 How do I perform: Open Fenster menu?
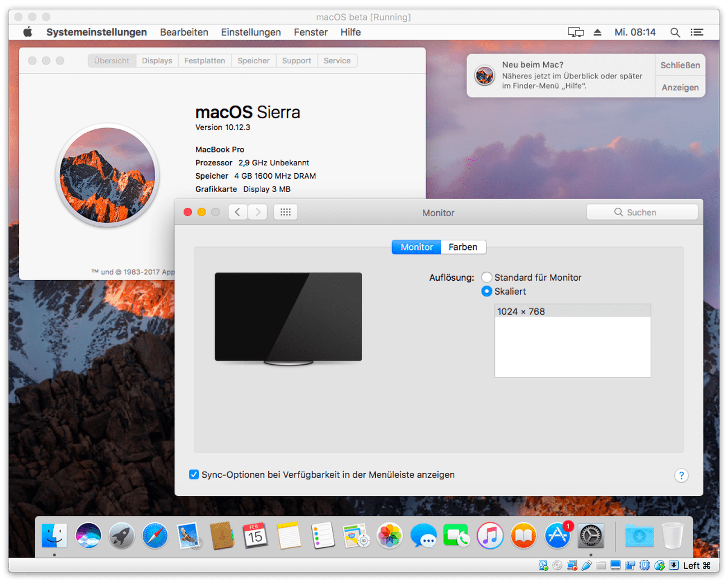pyautogui.click(x=311, y=32)
